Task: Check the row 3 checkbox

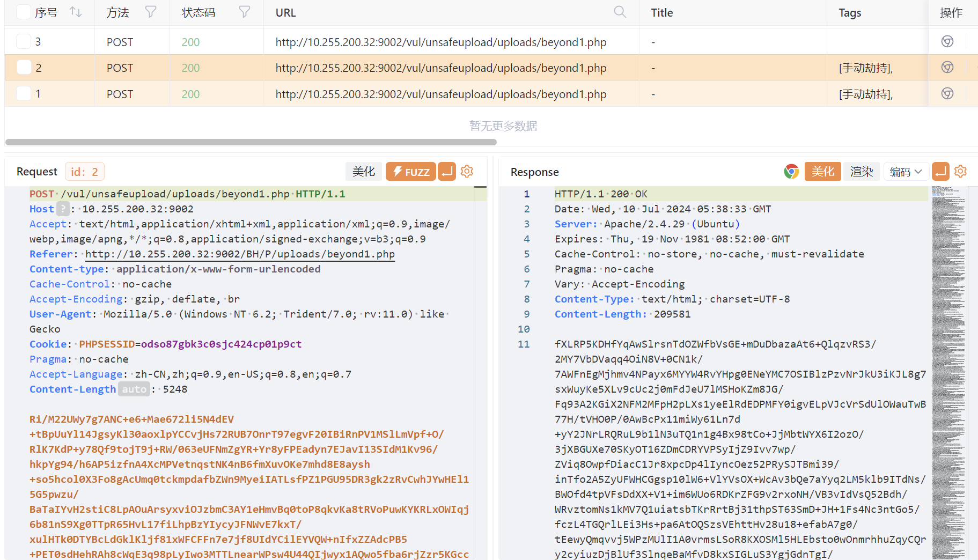Action: click(x=24, y=41)
